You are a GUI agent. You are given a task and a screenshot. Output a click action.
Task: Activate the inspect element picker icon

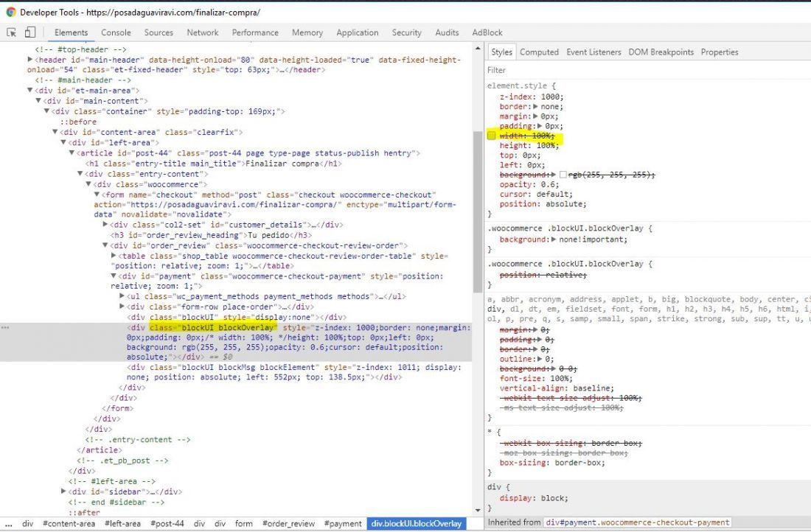[x=11, y=32]
